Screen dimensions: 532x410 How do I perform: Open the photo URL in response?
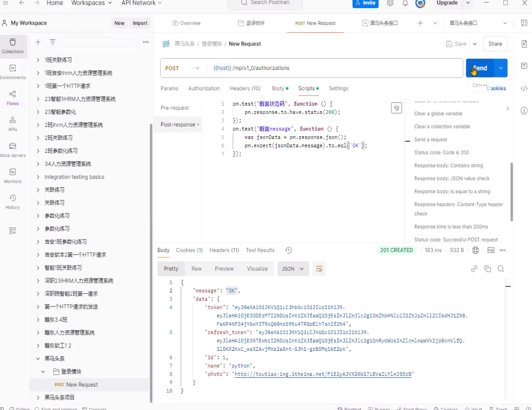pyautogui.click(x=323, y=374)
